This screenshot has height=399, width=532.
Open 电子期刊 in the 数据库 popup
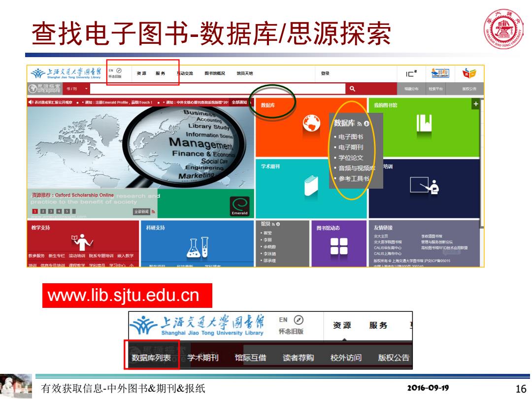point(351,147)
